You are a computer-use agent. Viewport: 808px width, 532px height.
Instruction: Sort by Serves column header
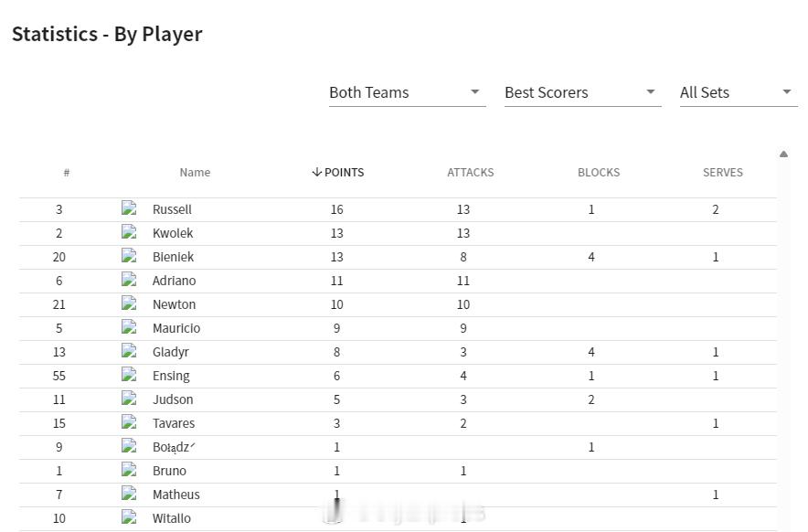point(722,172)
